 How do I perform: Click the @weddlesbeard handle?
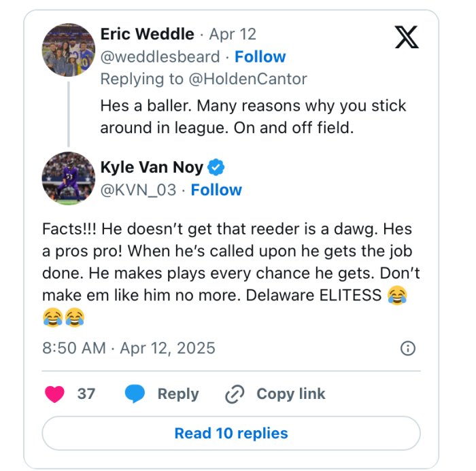(160, 56)
